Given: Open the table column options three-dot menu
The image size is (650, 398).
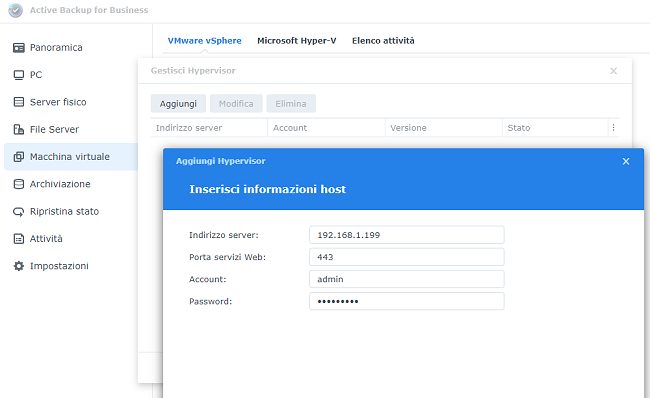Looking at the screenshot, I should click(x=614, y=128).
